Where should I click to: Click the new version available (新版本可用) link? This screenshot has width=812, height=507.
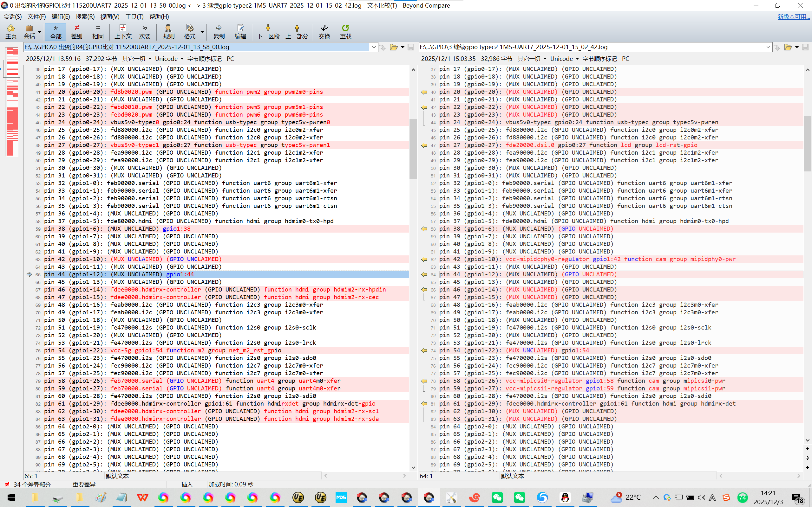click(793, 16)
